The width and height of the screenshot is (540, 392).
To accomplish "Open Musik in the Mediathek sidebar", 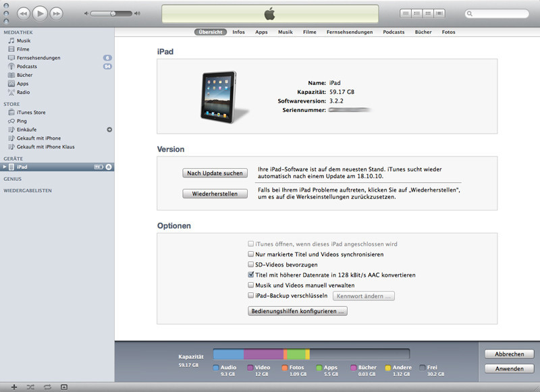I will point(57,40).
